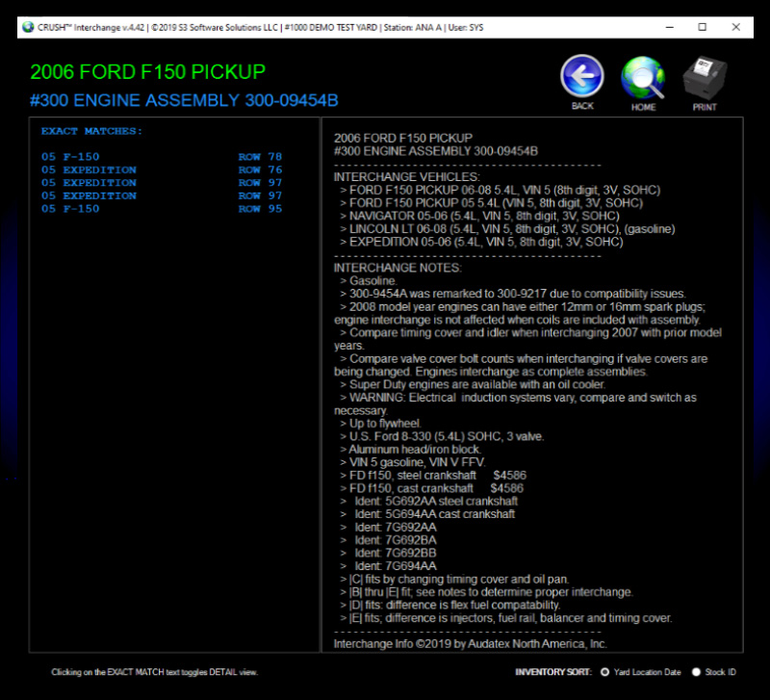The image size is (770, 700).
Task: Select Stock ID inventory sort option
Action: (696, 672)
